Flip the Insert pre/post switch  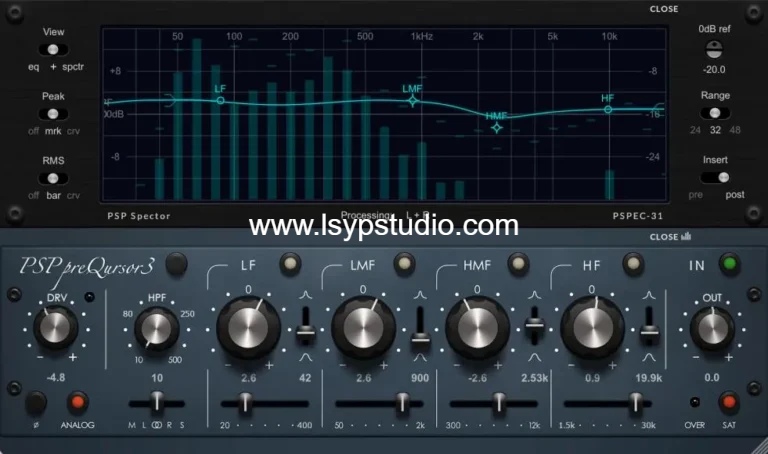coord(715,177)
